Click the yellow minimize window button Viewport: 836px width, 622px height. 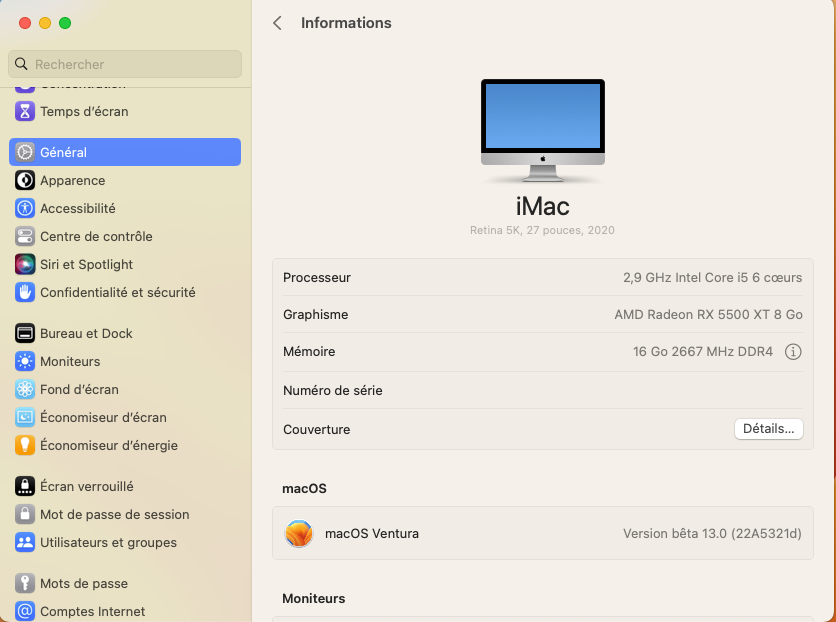(x=45, y=23)
